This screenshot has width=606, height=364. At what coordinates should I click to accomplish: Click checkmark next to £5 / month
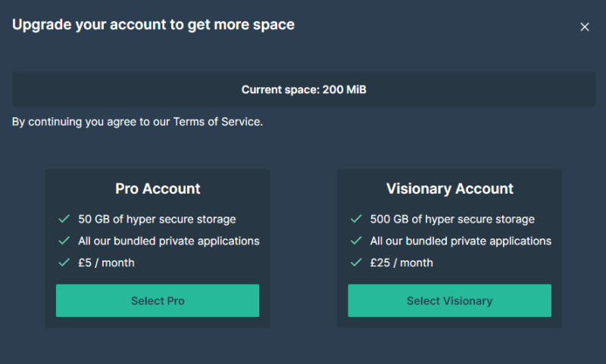[64, 263]
